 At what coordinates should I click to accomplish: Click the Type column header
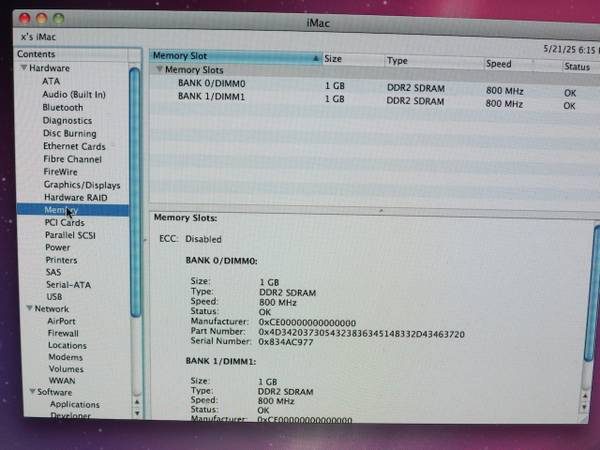tap(420, 61)
